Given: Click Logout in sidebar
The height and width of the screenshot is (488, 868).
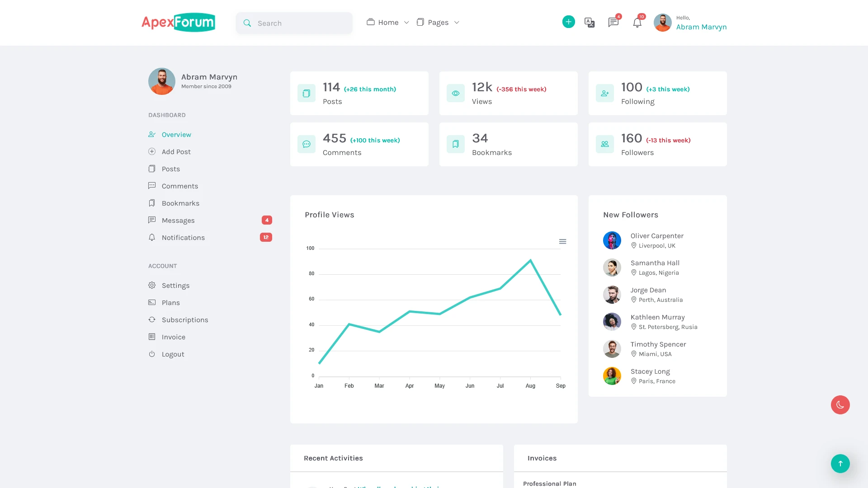Looking at the screenshot, I should [x=173, y=354].
